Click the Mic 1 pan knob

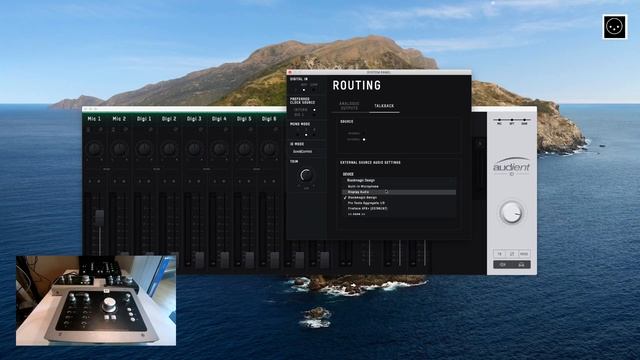94,149
